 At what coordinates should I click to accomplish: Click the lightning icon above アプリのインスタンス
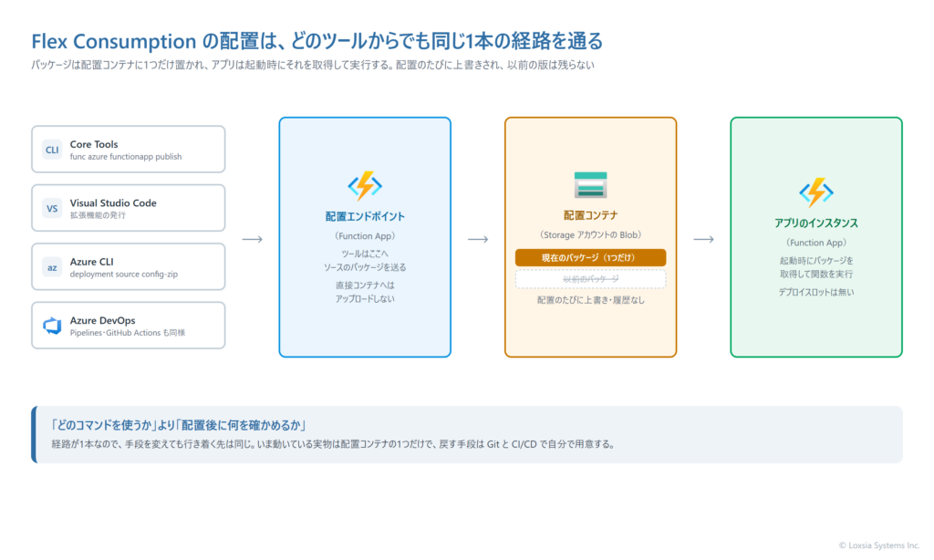coord(816,192)
